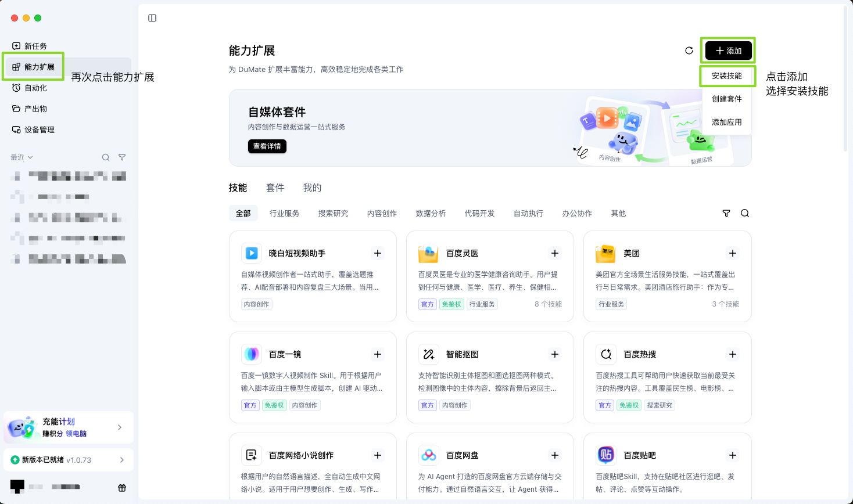The width and height of the screenshot is (853, 504).
Task: Toggle the sidebar panel icon
Action: [152, 18]
